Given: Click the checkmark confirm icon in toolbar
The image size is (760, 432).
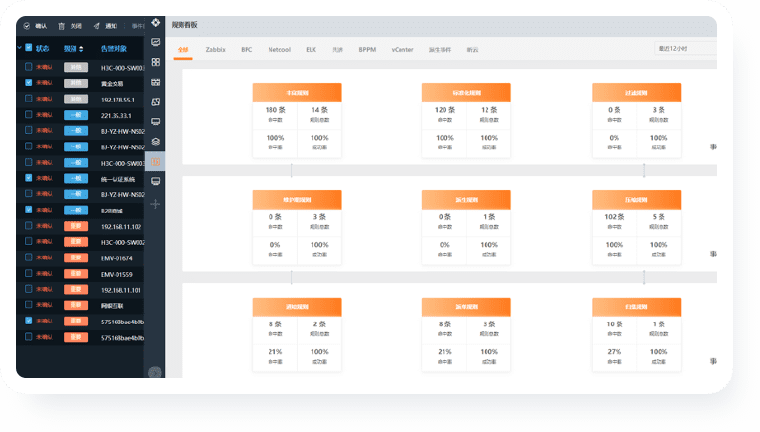Looking at the screenshot, I should 27,26.
